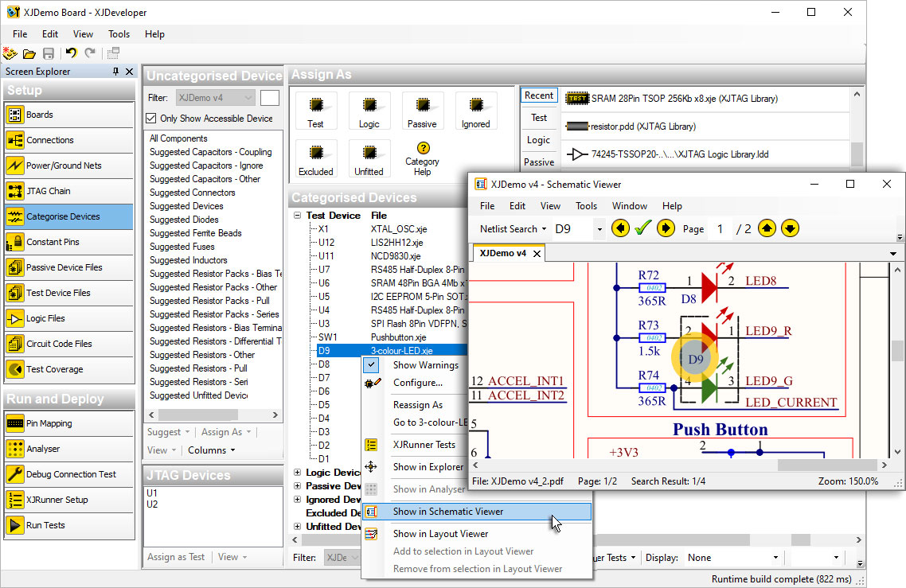The image size is (906, 588).
Task: Assign device as Logic category
Action: coord(369,111)
